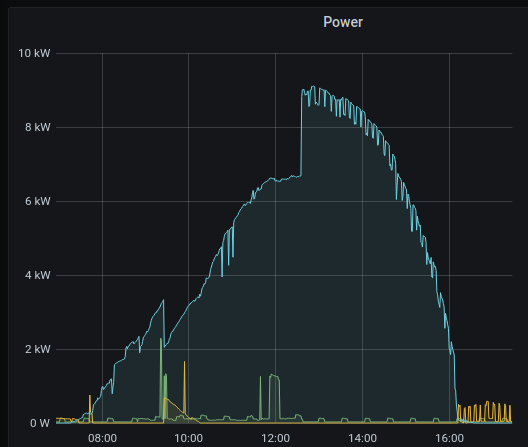Click the blue curve's peak near 9 kW
The image size is (528, 447).
(314, 87)
